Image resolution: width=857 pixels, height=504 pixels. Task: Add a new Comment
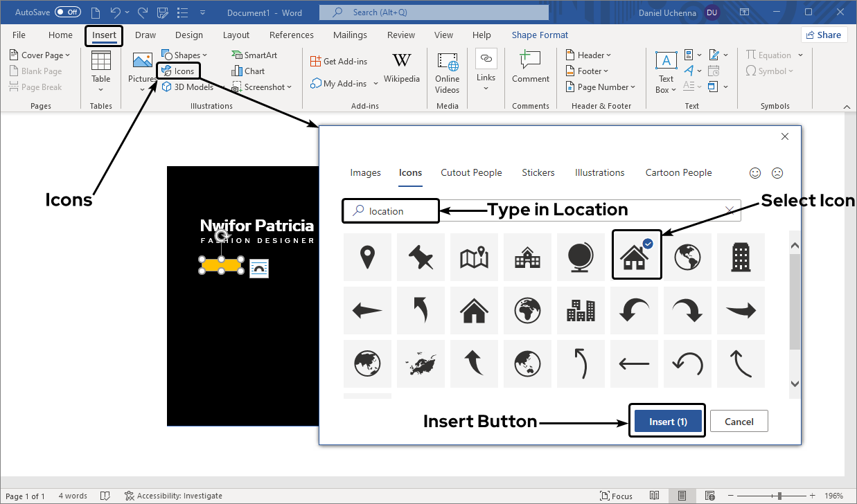[531, 68]
